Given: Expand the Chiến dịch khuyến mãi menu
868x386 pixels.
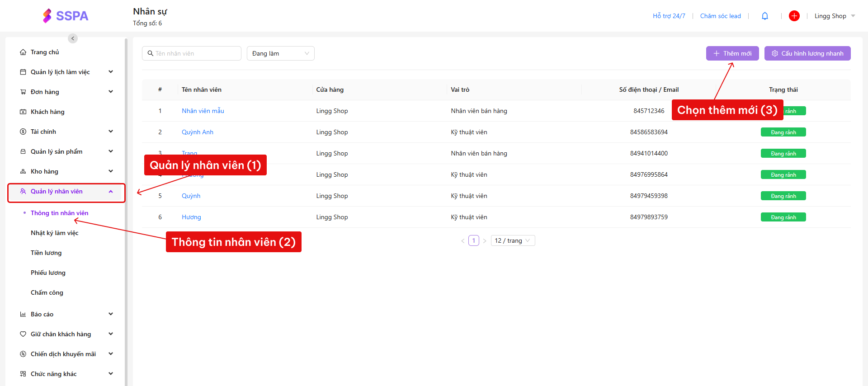Looking at the screenshot, I should pyautogui.click(x=111, y=354).
